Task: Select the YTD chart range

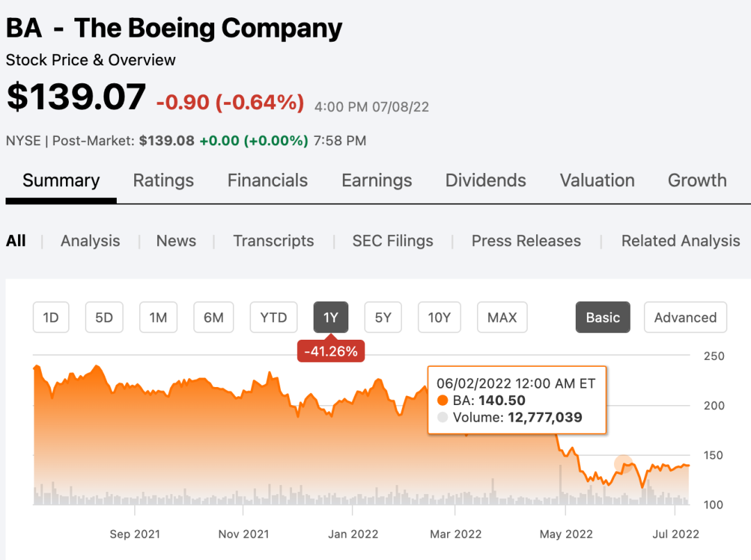Action: click(x=273, y=318)
